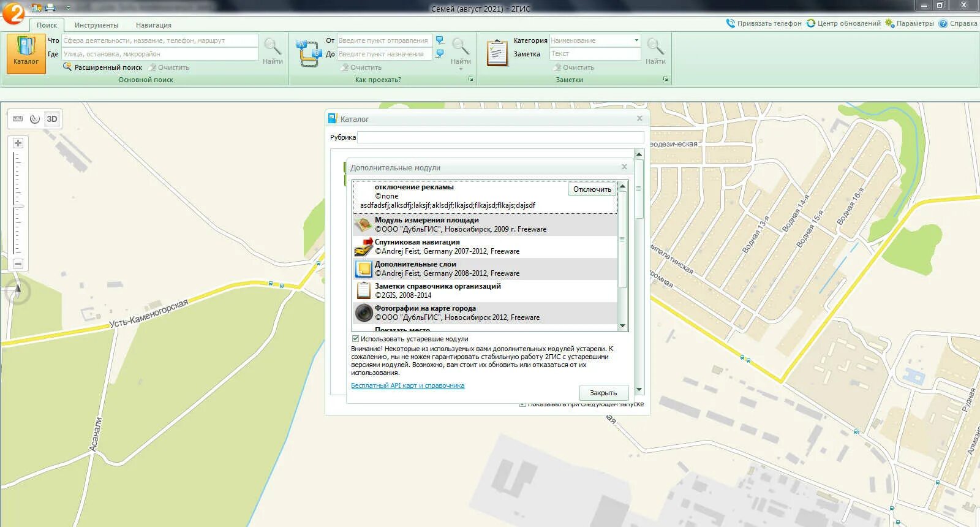Screen dimensions: 980x527
Task: Toggle Показывать при следующем запуске checkbox
Action: pyautogui.click(x=522, y=404)
